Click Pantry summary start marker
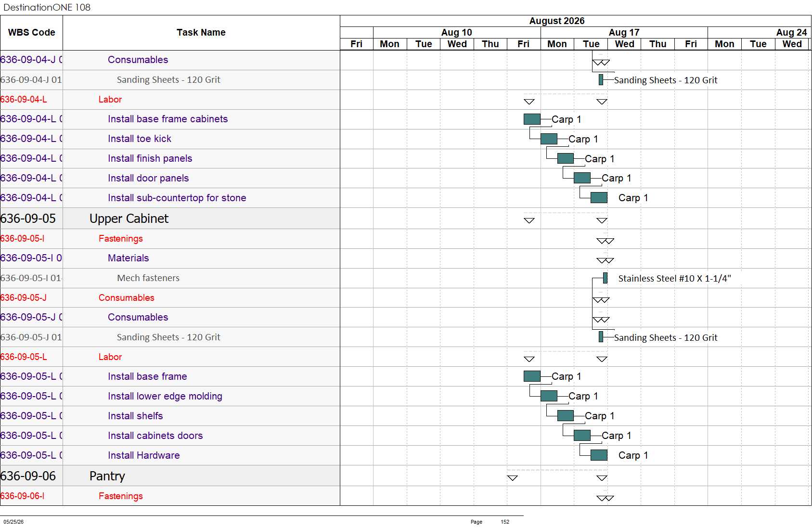812x528 pixels. pyautogui.click(x=513, y=478)
